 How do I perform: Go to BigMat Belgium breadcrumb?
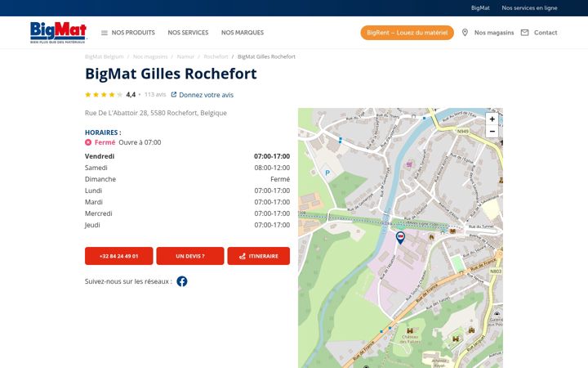pyautogui.click(x=105, y=56)
